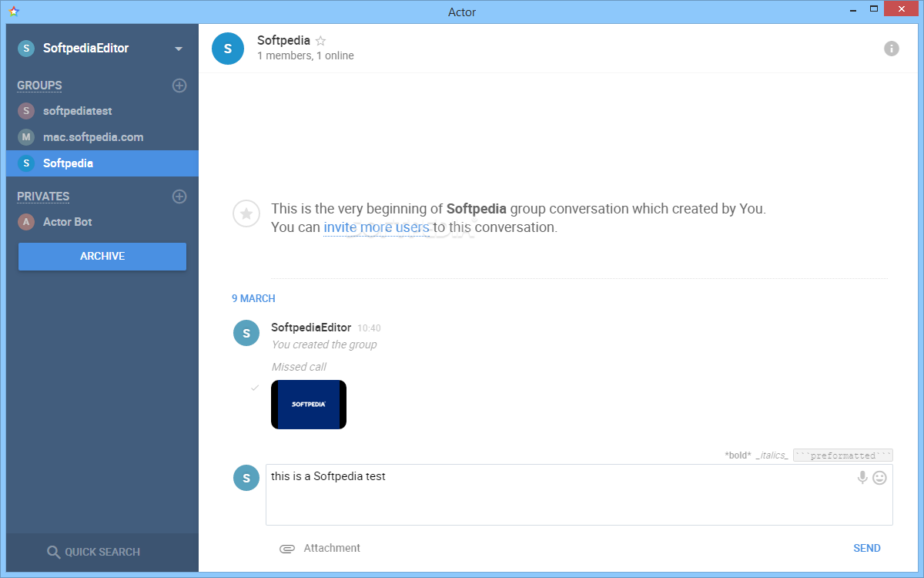This screenshot has height=578, width=924.
Task: Click the 9 MARCH date label
Action: click(253, 299)
